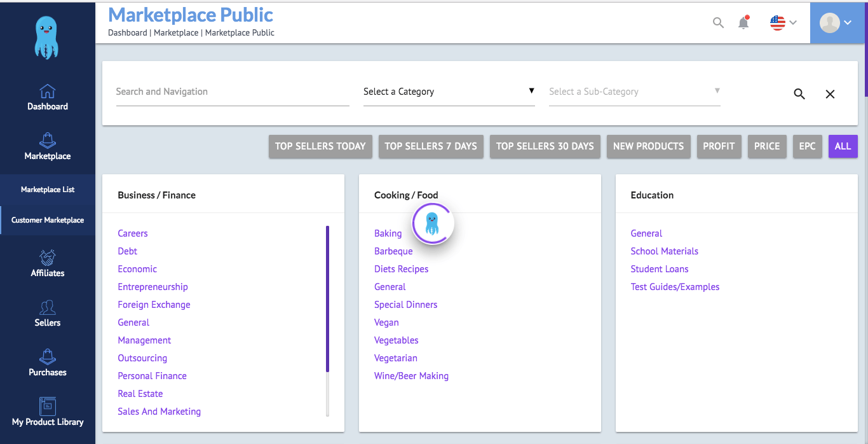Filter by Top Sellers 30 Days
868x444 pixels.
coord(545,146)
